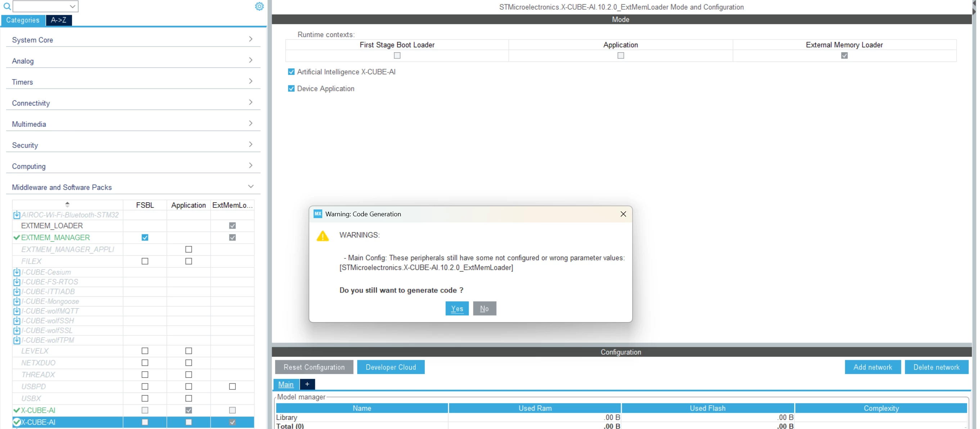Click the Add network button
The height and width of the screenshot is (429, 980).
873,367
